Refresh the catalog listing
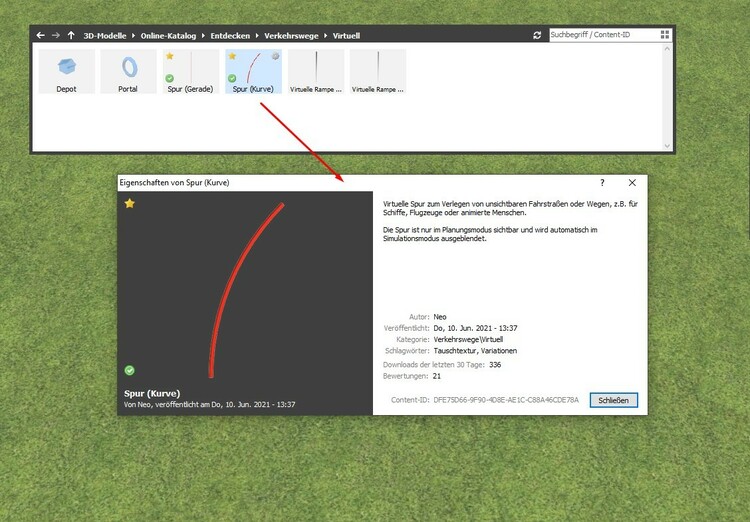750x522 pixels. coord(537,35)
